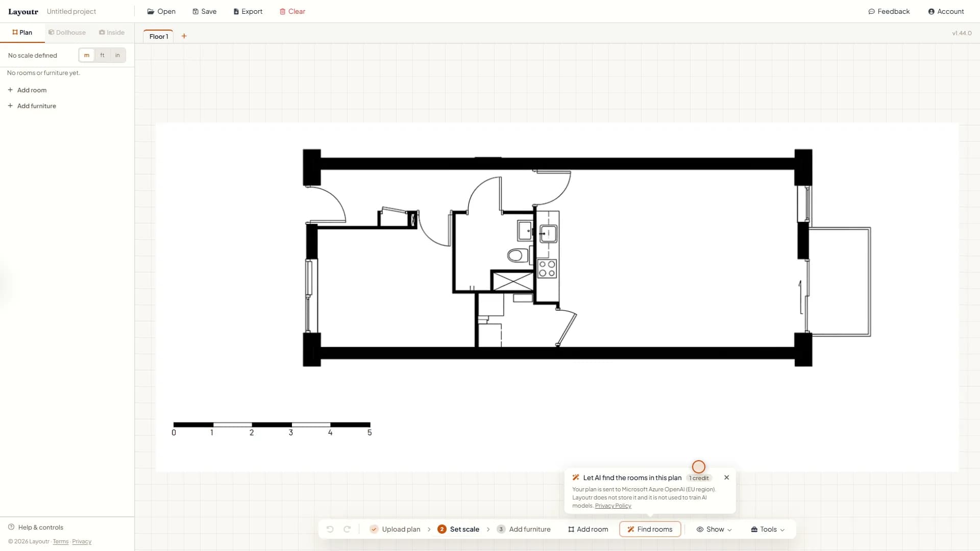Click the Plan tab icon
This screenshot has height=551, width=980.
15,32
